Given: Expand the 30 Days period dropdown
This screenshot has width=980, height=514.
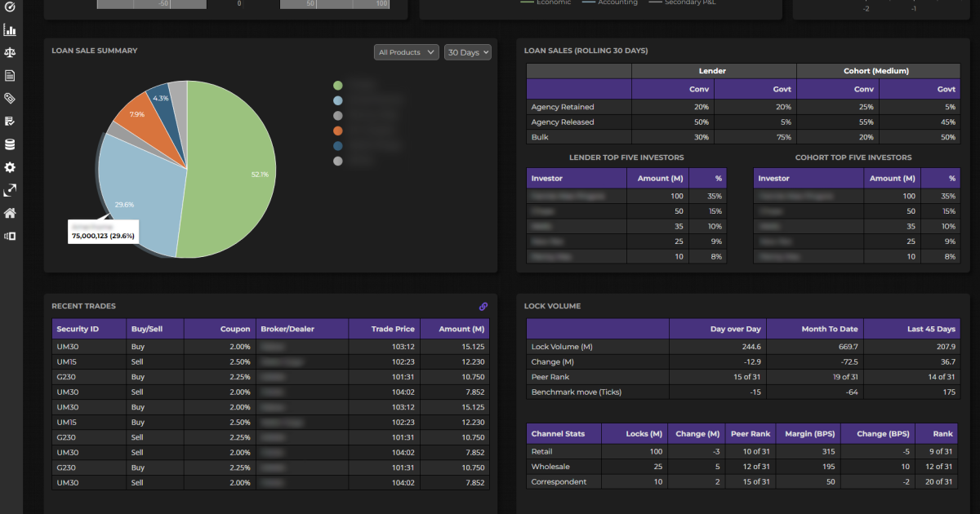Looking at the screenshot, I should [468, 52].
